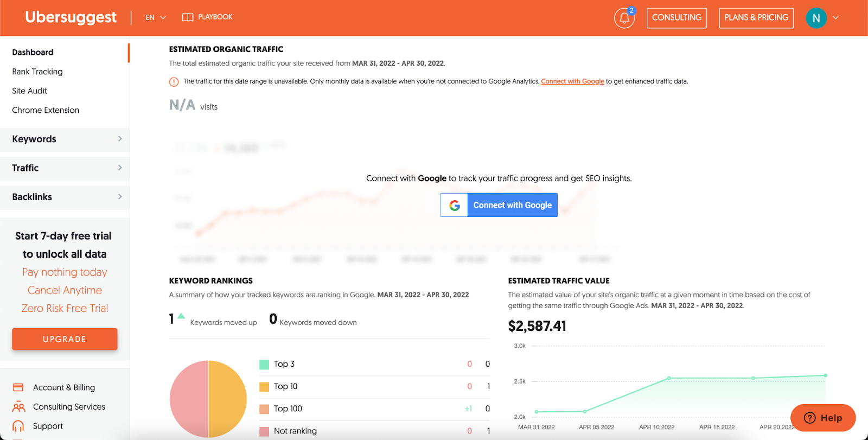Click the PLANS & PRICING button
This screenshot has width=868, height=440.
click(x=756, y=18)
